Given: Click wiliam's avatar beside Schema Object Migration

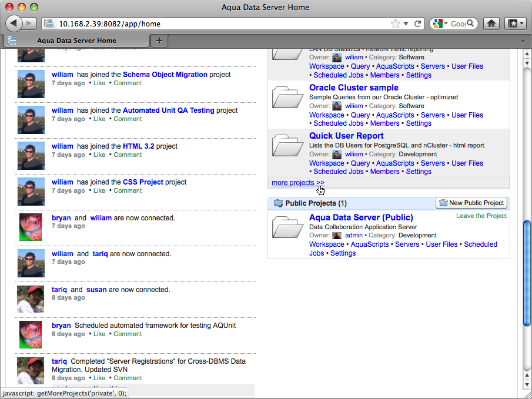Looking at the screenshot, I should pos(31,84).
